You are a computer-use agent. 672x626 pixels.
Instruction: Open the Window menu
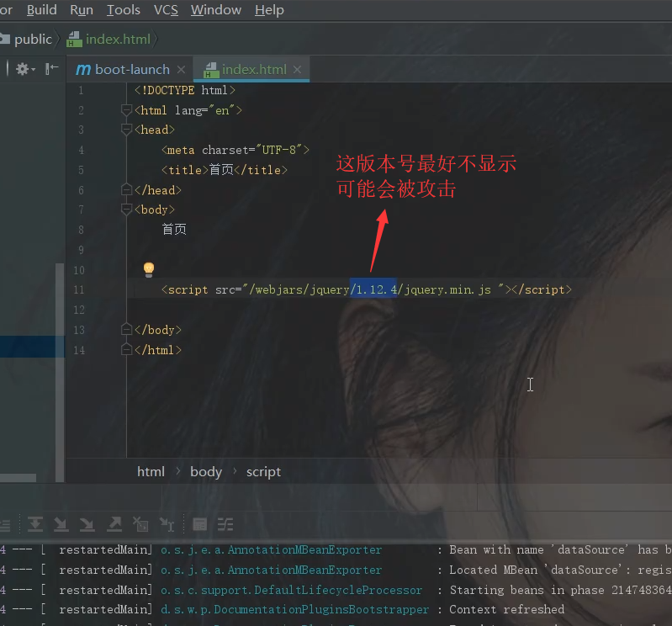tap(216, 10)
